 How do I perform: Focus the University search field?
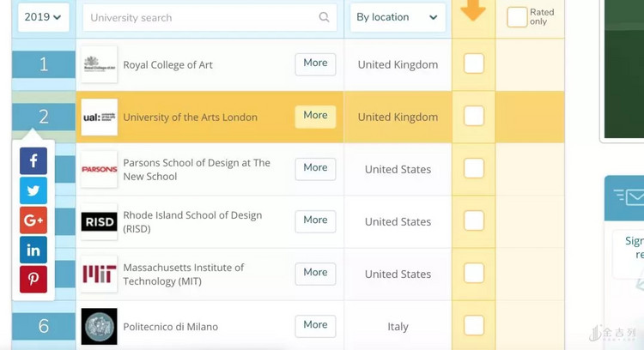coord(202,17)
